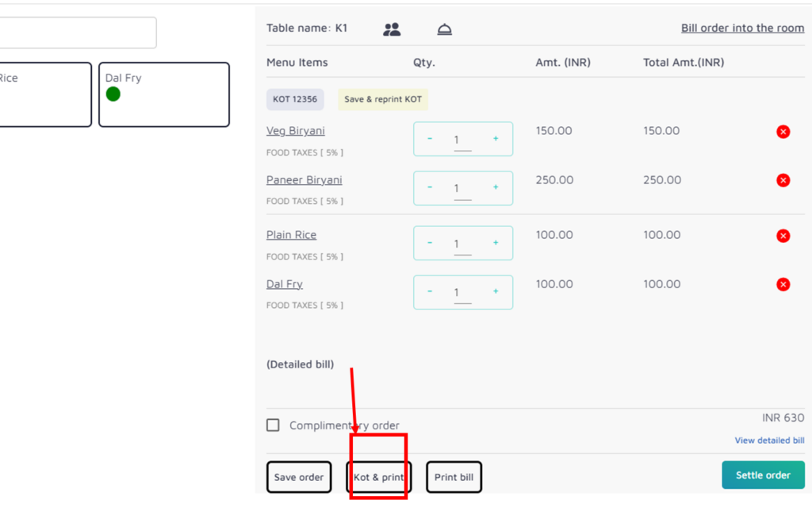The height and width of the screenshot is (508, 812).
Task: Click the green veg dot on Dal Fry card
Action: 113,94
